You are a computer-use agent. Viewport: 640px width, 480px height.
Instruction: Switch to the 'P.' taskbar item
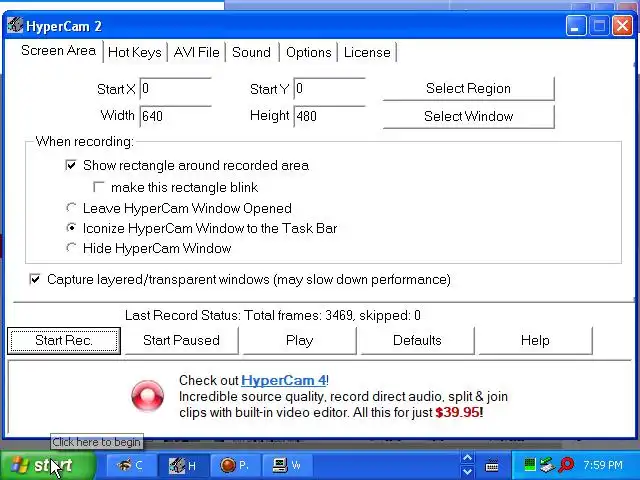235,465
